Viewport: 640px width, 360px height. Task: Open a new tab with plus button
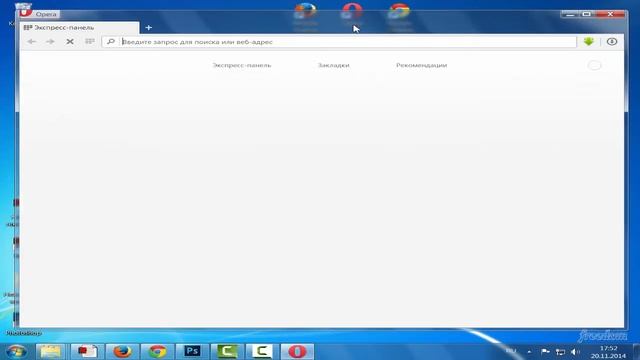click(x=149, y=27)
